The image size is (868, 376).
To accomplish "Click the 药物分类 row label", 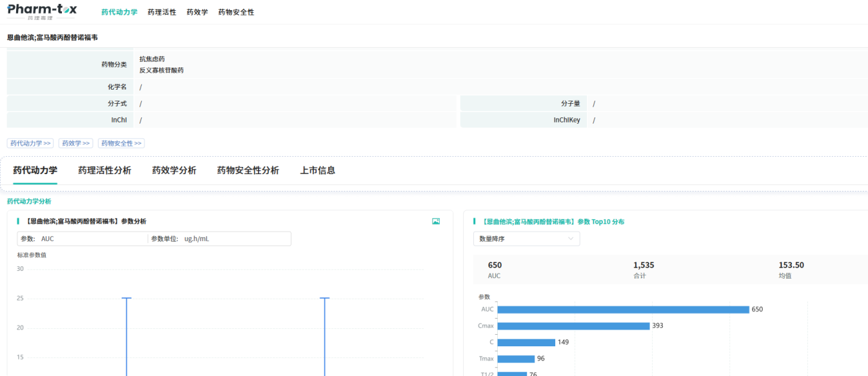I will pos(114,64).
